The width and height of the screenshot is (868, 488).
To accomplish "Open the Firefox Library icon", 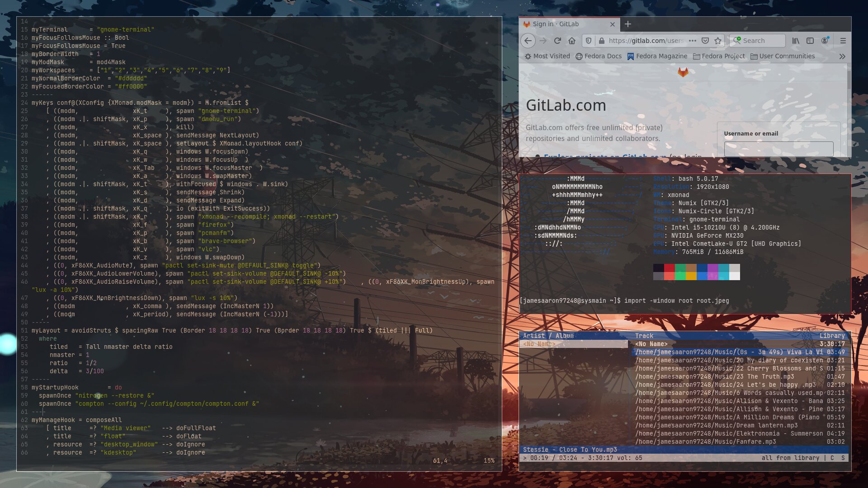I will point(796,41).
